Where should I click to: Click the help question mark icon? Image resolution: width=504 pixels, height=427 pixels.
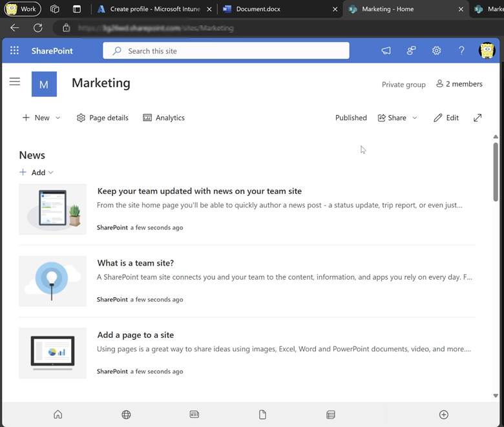461,51
